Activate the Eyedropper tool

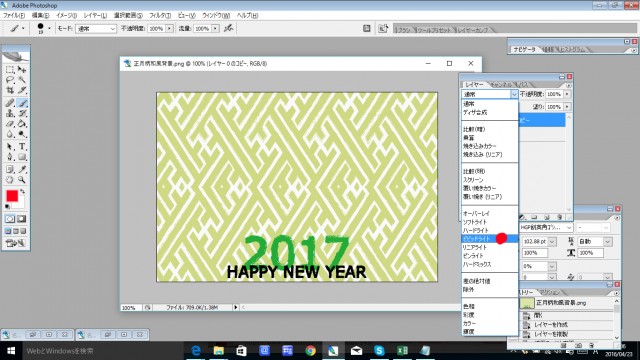pyautogui.click(x=22, y=169)
